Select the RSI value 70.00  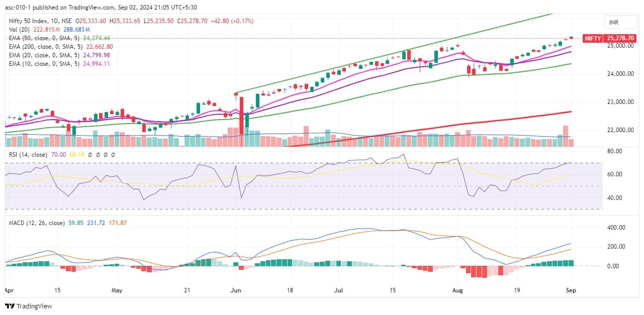click(59, 155)
